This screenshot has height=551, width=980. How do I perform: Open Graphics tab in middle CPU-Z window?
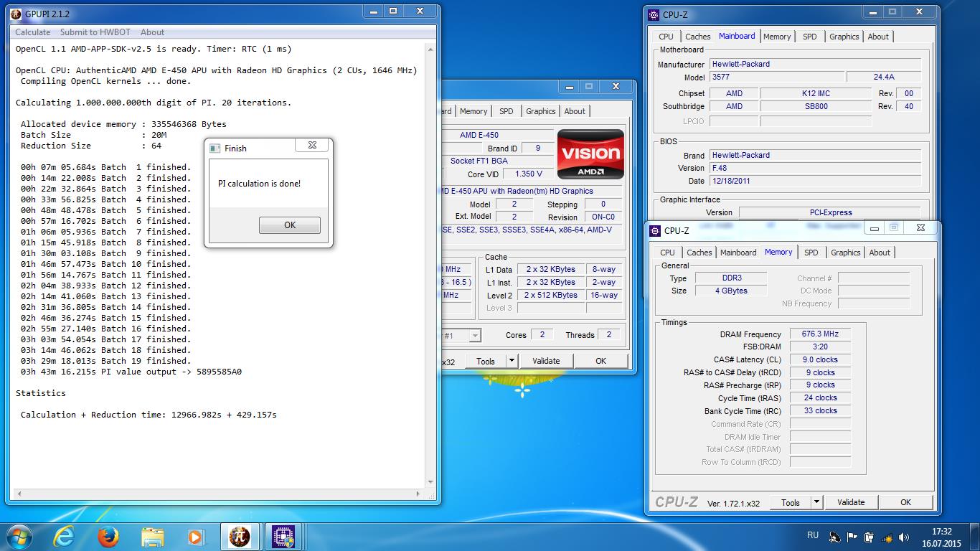(x=541, y=111)
